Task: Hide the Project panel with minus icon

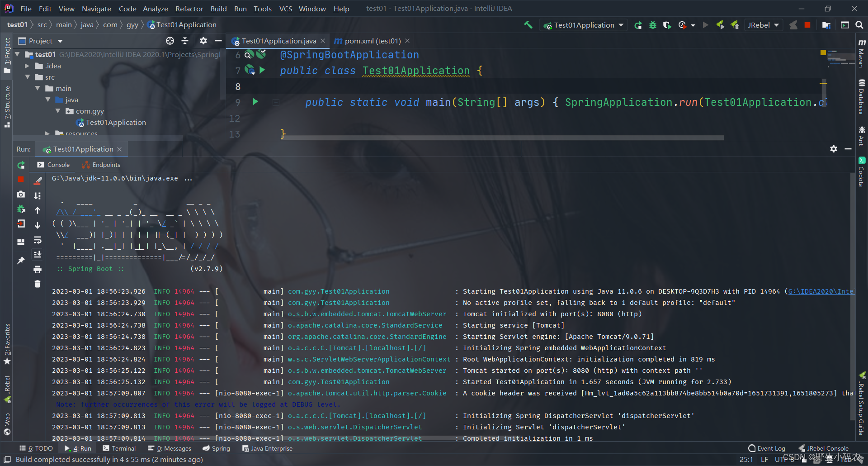Action: click(x=218, y=41)
